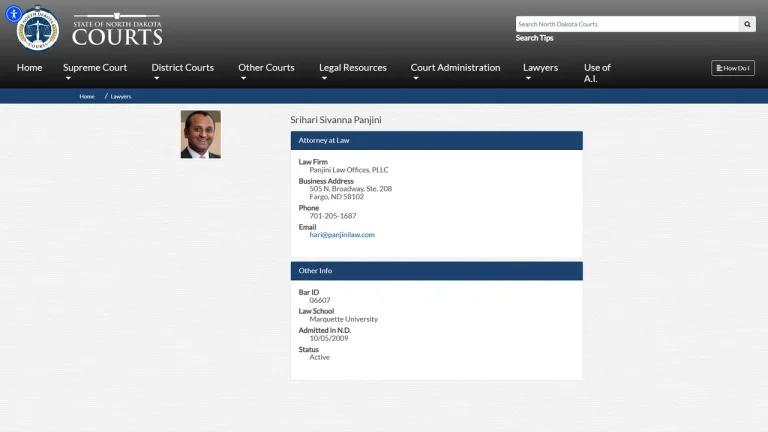
Task: Open the Legal Resources menu
Action: click(x=353, y=68)
